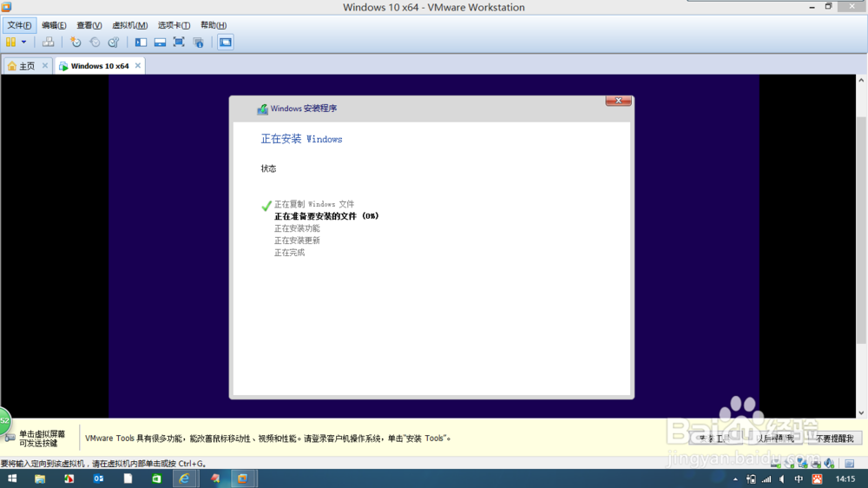Viewport: 868px width, 488px height.
Task: Click the console view toolbar icon
Action: coord(226,42)
